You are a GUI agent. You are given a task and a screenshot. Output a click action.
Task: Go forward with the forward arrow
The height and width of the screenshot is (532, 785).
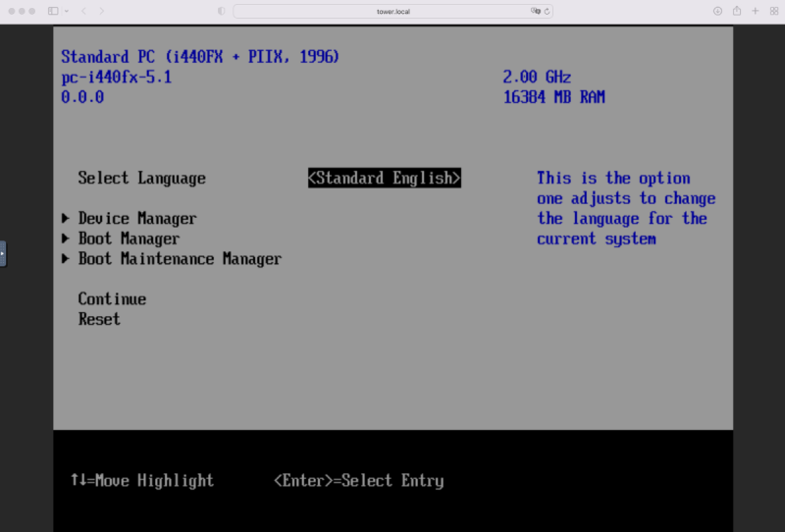(x=102, y=11)
